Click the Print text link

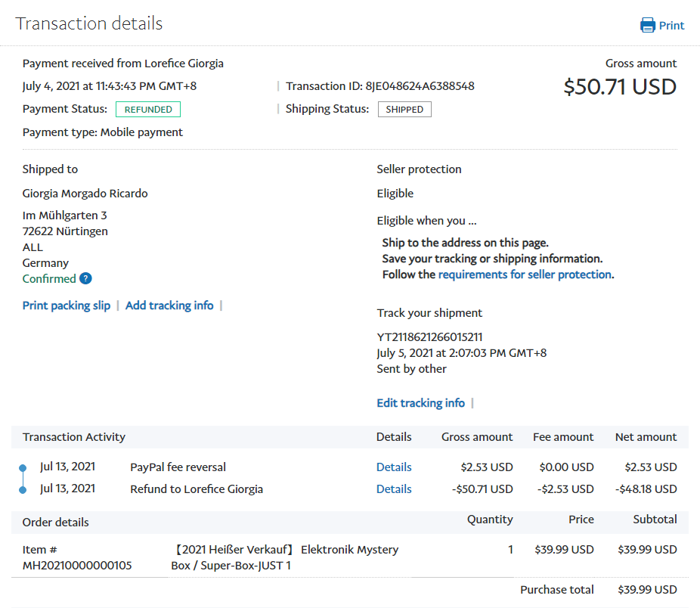click(671, 26)
